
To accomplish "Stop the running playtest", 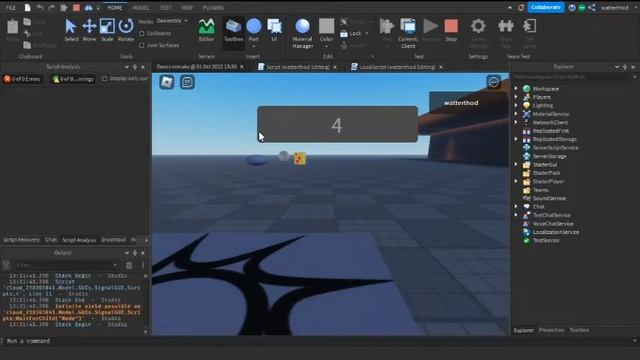I will pos(451,30).
